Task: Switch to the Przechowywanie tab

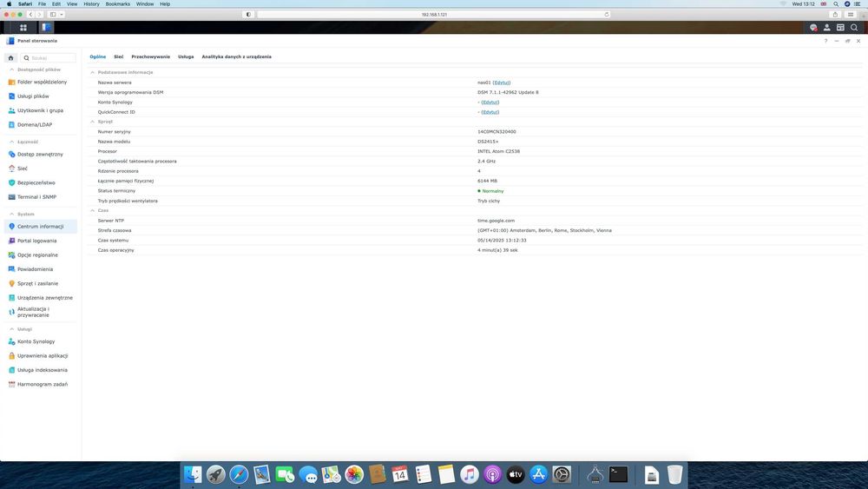Action: click(150, 56)
